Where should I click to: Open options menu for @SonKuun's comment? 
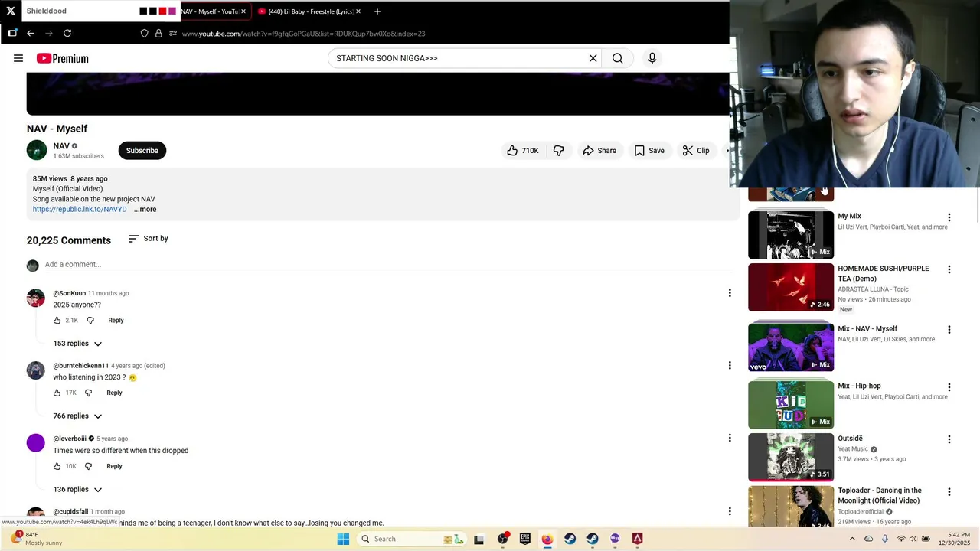tap(730, 293)
